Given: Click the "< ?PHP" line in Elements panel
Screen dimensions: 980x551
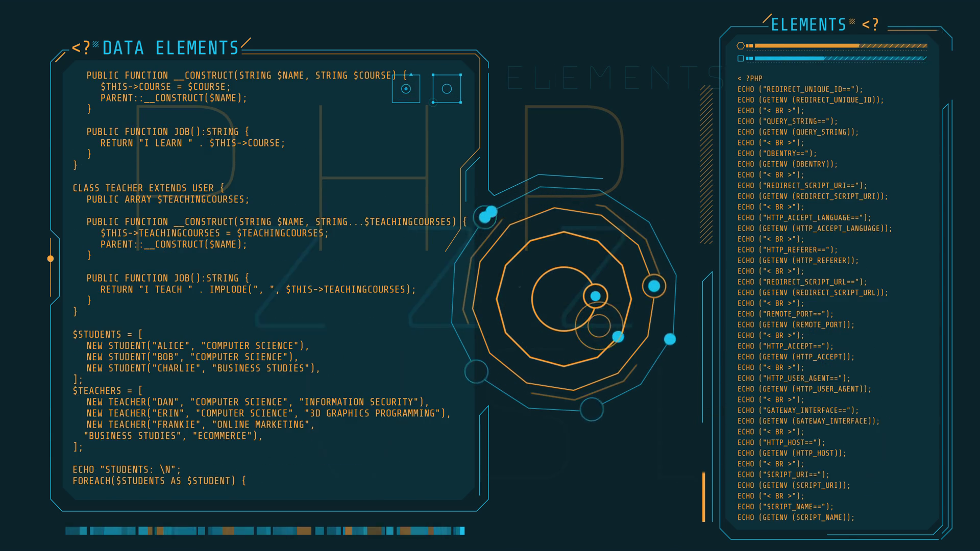Looking at the screenshot, I should click(749, 79).
